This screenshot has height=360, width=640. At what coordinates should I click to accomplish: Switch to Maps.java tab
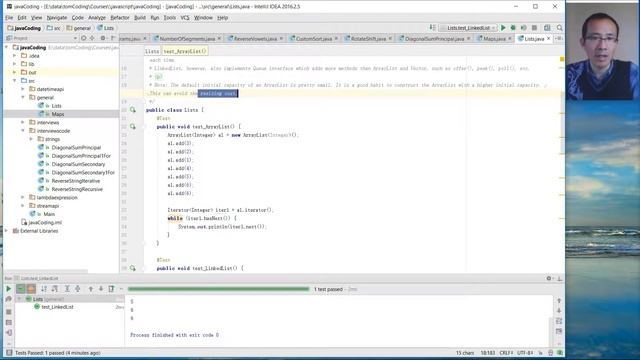click(x=495, y=38)
